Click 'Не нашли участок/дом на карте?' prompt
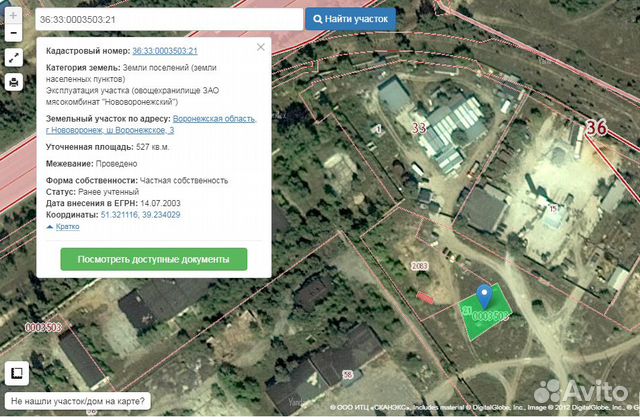The width and height of the screenshot is (640, 417). pos(78,403)
